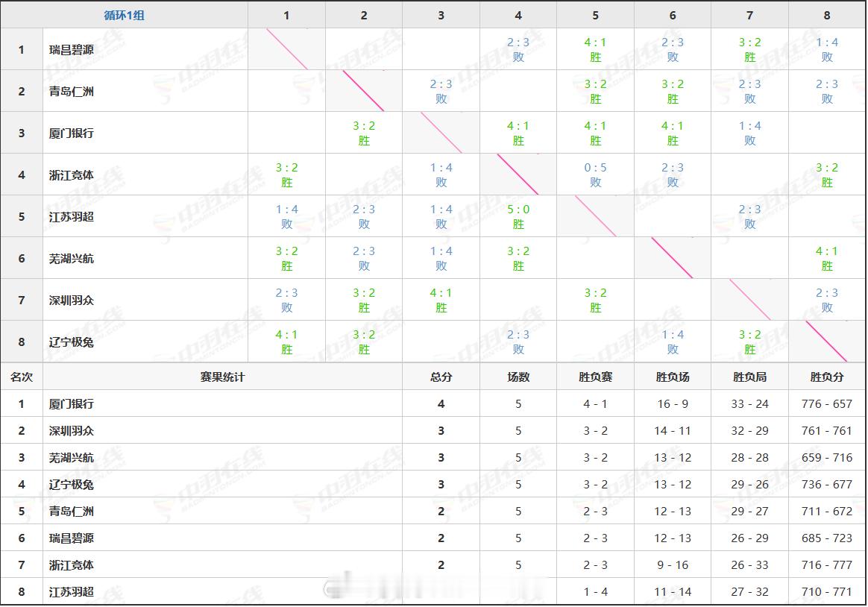This screenshot has height=607, width=868.
Task: Select 深圳羽众 in the ranking list
Action: (72, 430)
